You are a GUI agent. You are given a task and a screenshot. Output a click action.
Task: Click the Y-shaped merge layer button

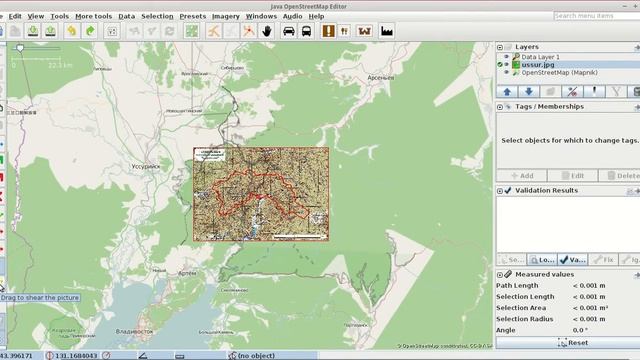click(x=616, y=92)
